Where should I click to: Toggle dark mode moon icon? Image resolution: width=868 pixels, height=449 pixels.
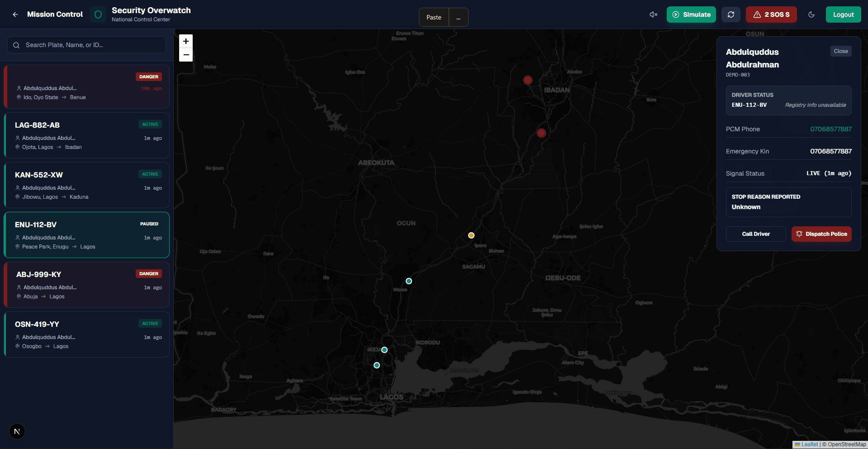811,14
